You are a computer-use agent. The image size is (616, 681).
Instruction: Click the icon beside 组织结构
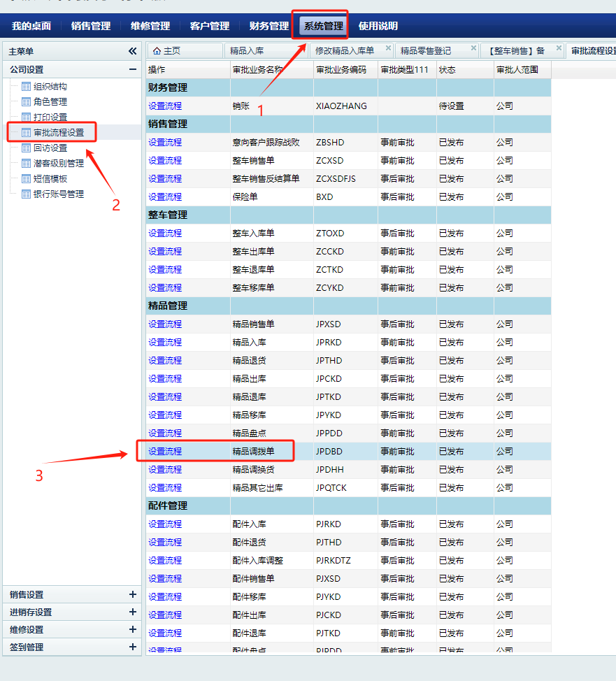[27, 87]
